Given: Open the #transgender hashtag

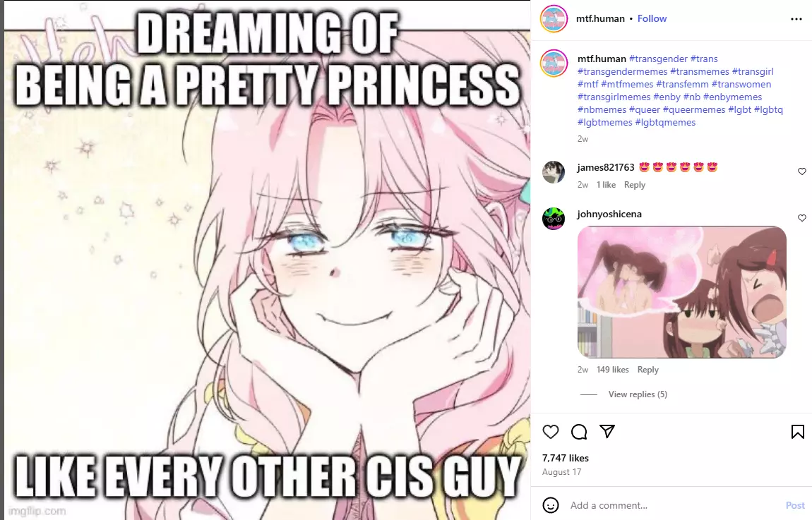Looking at the screenshot, I should point(658,59).
